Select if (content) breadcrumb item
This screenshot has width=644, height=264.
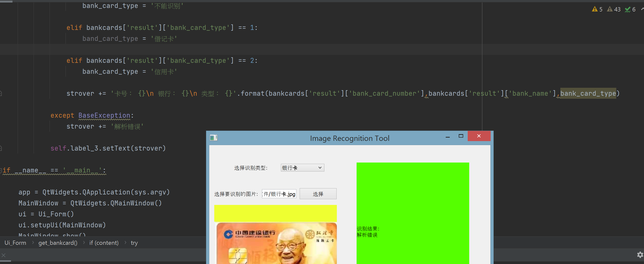[x=104, y=243]
